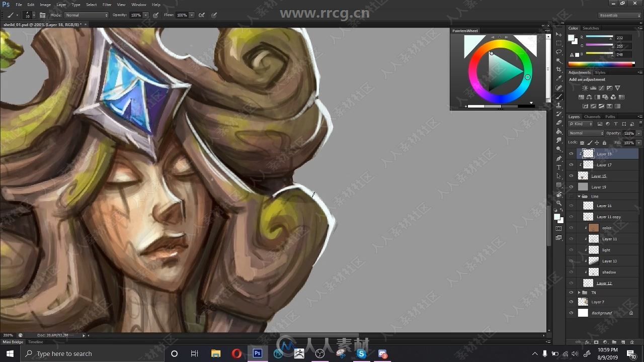Switch to the Styles tab
Viewport: 644px width, 362px height.
pyautogui.click(x=600, y=72)
